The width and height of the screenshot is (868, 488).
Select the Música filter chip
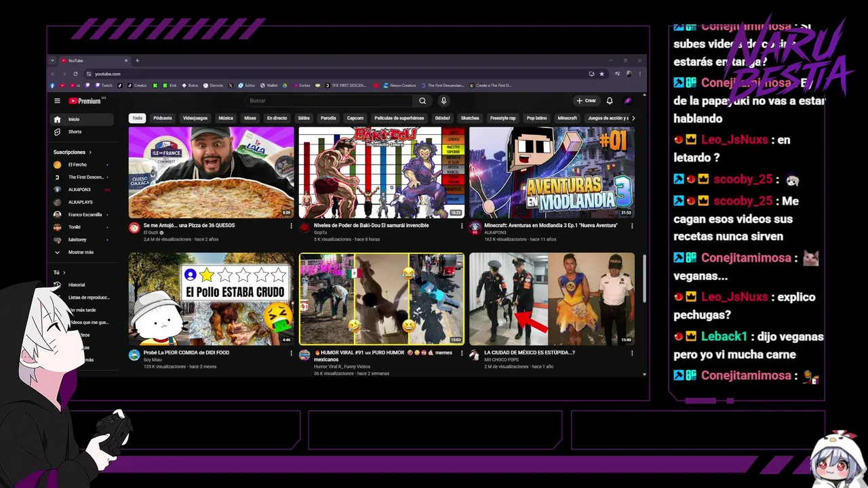click(226, 118)
